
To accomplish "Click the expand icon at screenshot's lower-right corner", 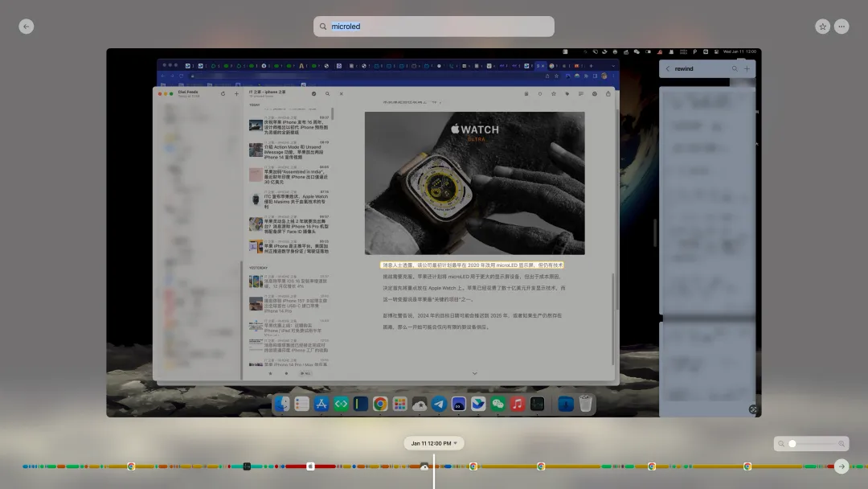I will click(x=753, y=409).
